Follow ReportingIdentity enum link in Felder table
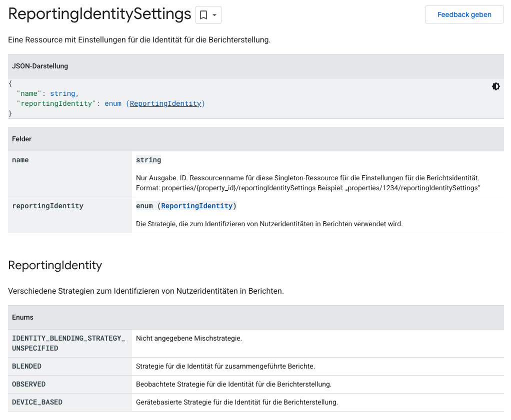Screen dimensions: 511x420 196,206
